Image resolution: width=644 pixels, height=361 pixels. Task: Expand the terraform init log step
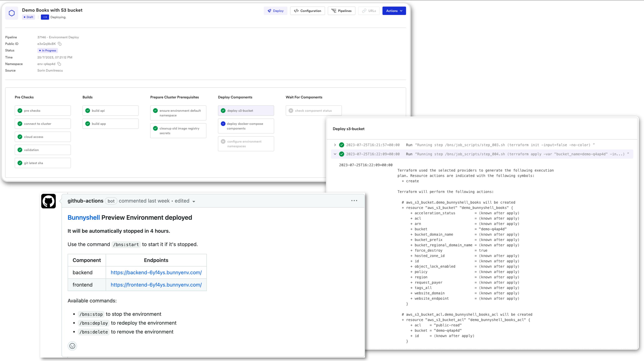335,145
